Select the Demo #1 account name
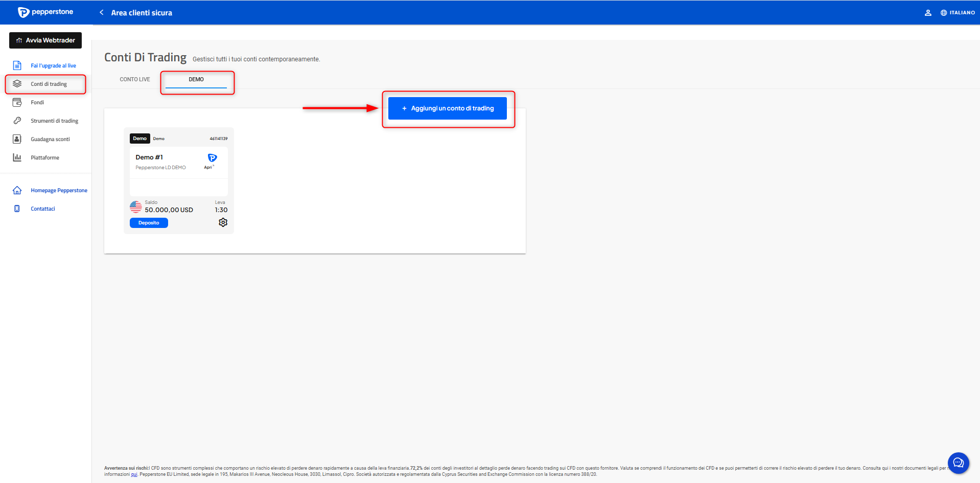Screen dimensions: 980x483 tap(149, 157)
